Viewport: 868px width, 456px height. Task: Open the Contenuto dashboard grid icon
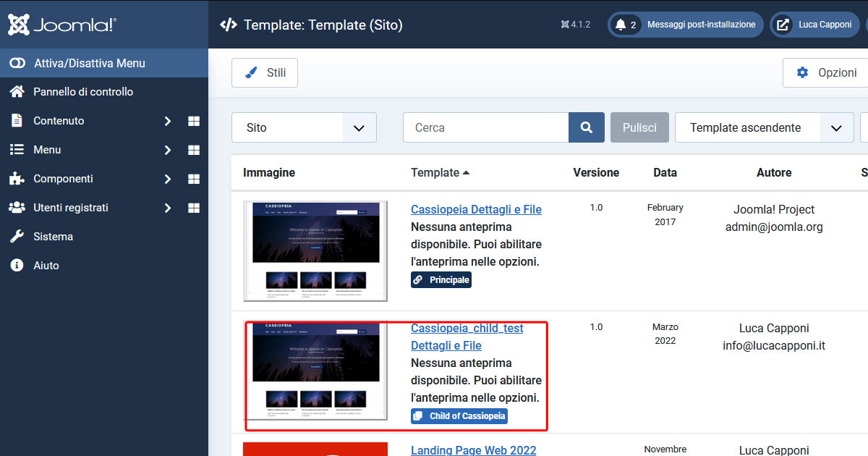194,121
